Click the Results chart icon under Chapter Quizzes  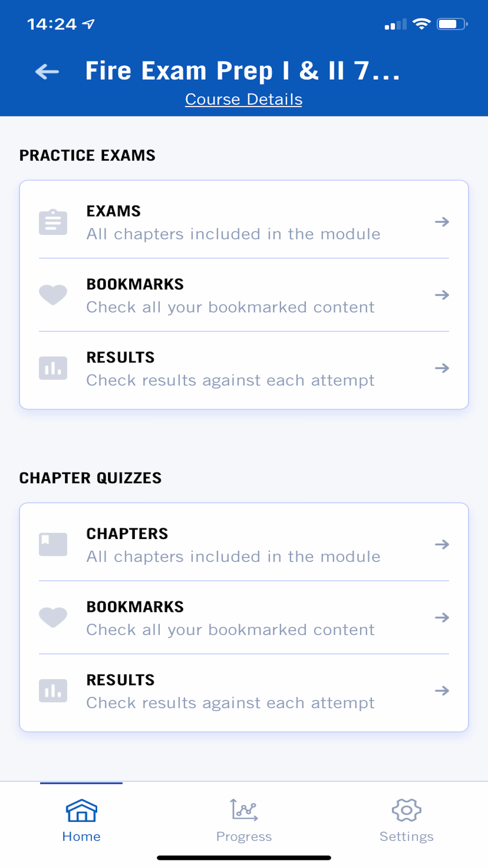(x=53, y=691)
